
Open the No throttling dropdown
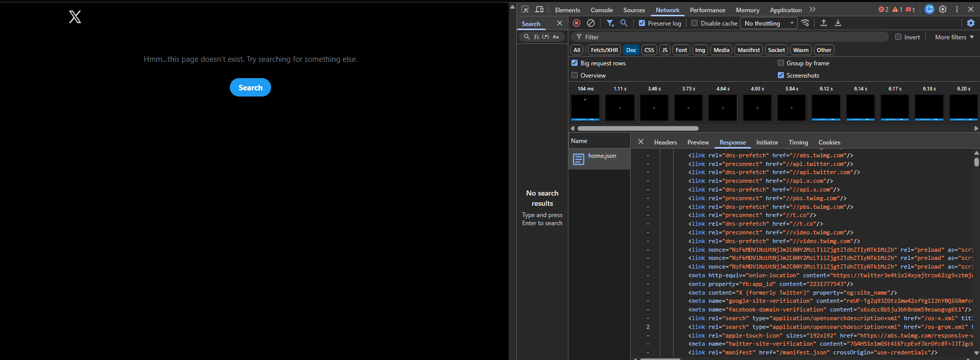pos(769,23)
